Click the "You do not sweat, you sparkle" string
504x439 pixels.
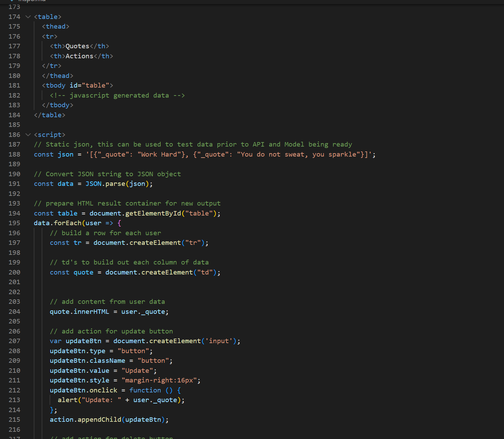tap(298, 154)
